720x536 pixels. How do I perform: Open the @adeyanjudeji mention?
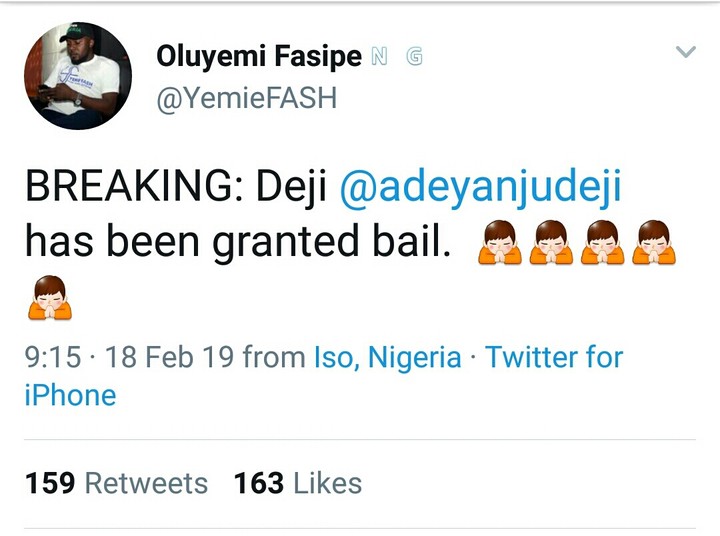[x=481, y=188]
